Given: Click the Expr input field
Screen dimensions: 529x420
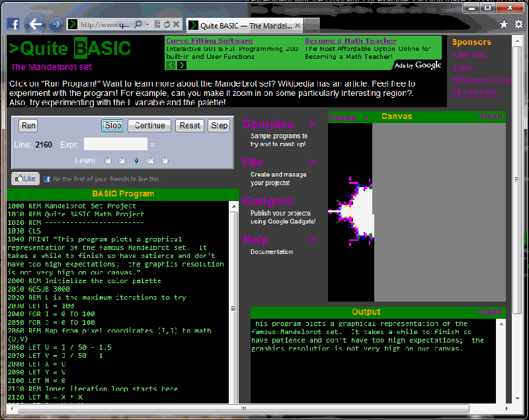Looking at the screenshot, I should tap(116, 144).
